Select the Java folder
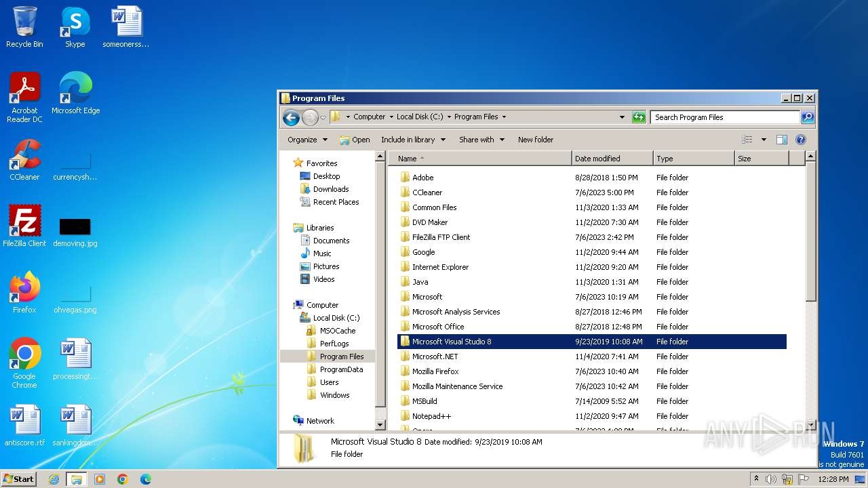Viewport: 868px width, 488px height. pos(591,282)
